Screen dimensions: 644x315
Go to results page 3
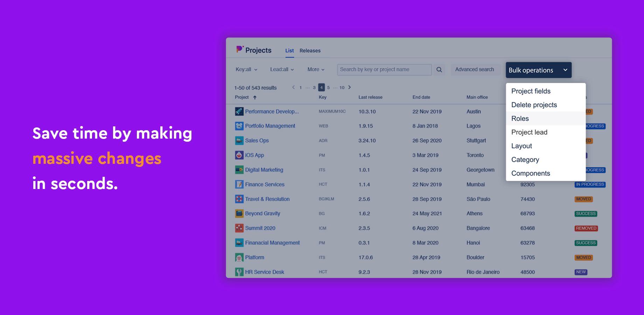coord(314,87)
